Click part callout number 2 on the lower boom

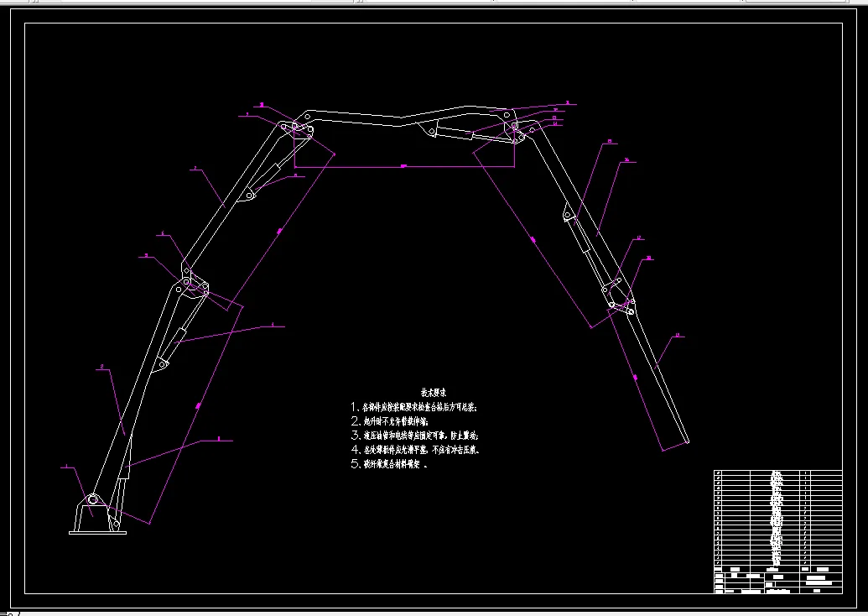[x=101, y=367]
